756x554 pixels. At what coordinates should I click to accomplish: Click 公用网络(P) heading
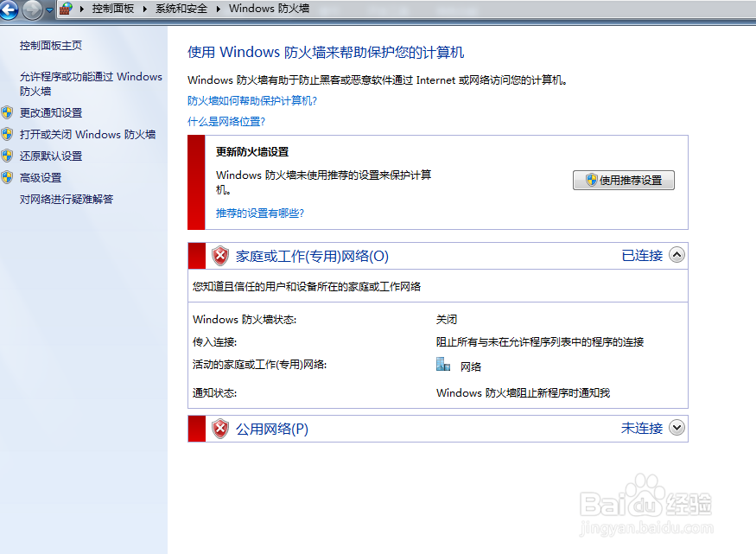272,428
